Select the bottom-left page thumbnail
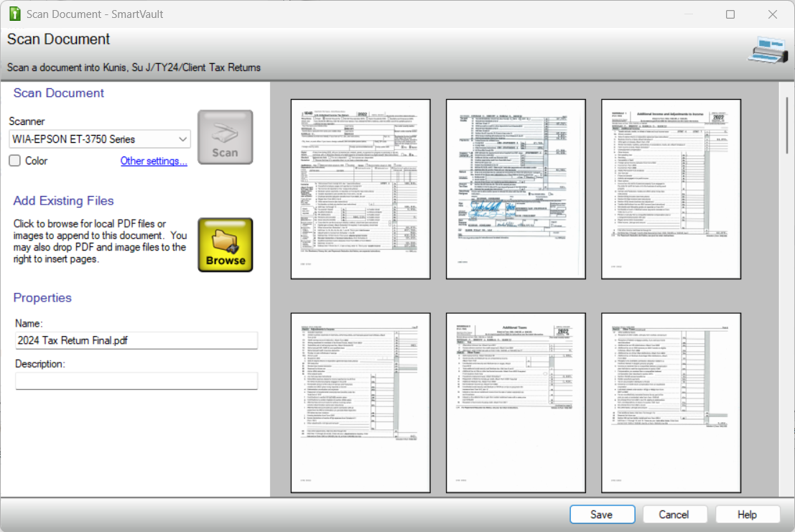The height and width of the screenshot is (532, 795). tap(359, 401)
